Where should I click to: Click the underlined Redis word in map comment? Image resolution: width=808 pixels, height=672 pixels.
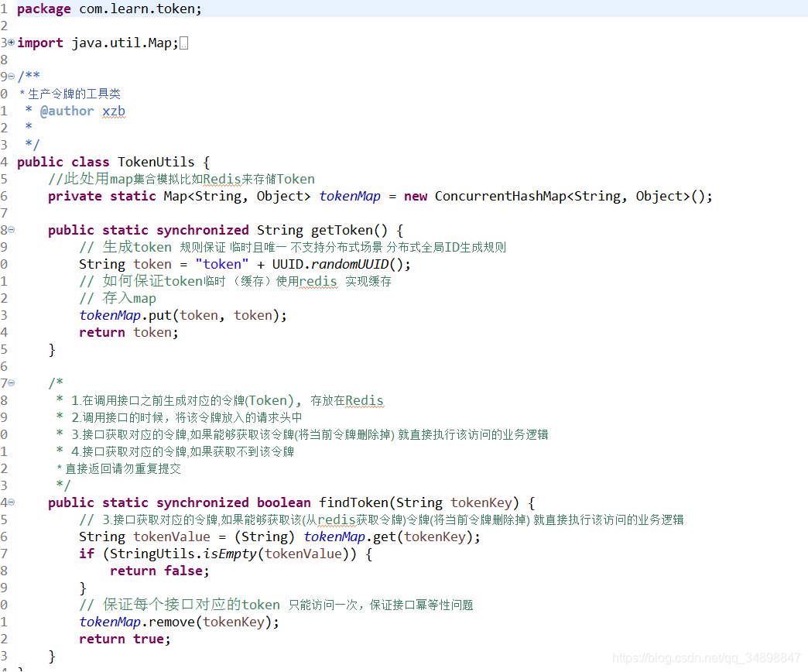tap(221, 179)
